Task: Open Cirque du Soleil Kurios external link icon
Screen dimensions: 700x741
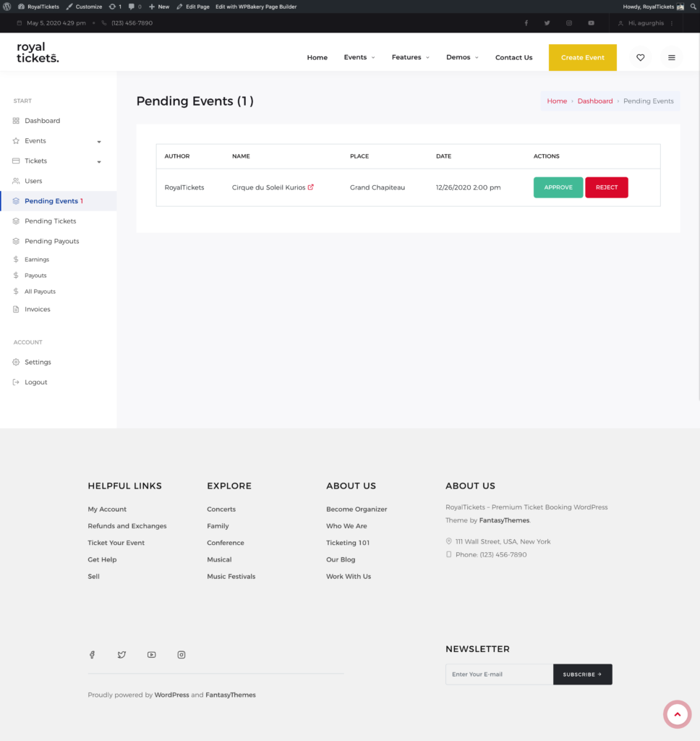Action: 311,187
